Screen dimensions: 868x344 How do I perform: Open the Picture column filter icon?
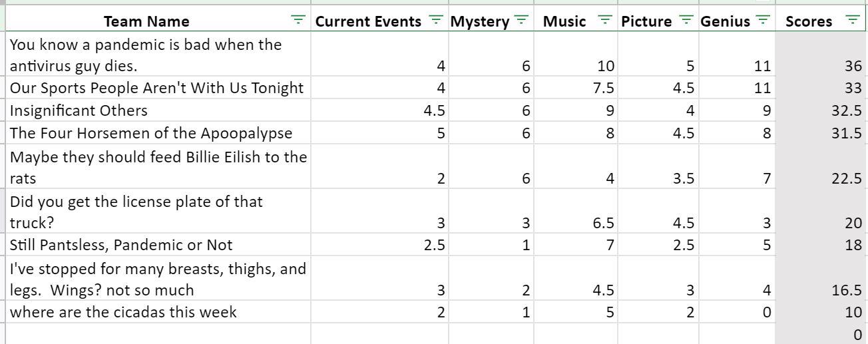click(687, 21)
